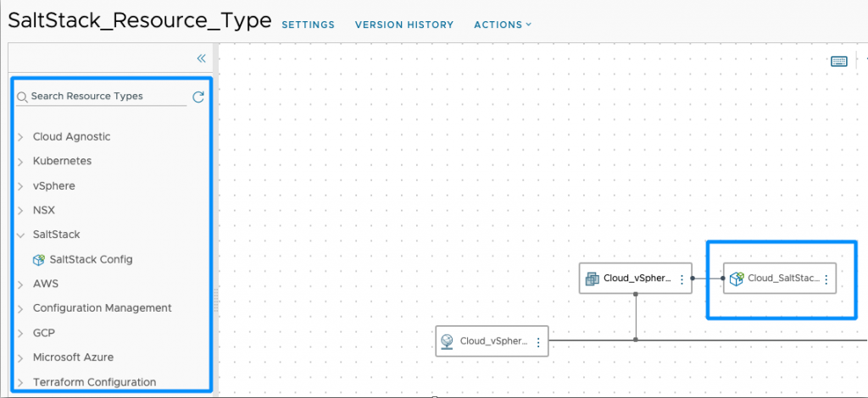Open options menu on Cloud_vSphere network node
868x398 pixels.
point(538,341)
